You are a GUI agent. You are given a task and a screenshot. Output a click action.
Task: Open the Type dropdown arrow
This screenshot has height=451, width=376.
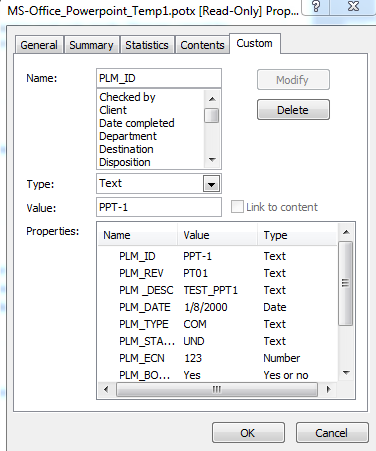pyautogui.click(x=211, y=184)
